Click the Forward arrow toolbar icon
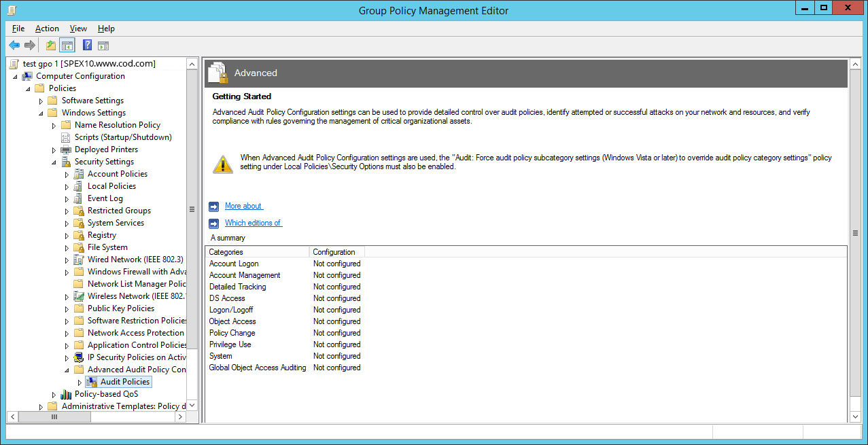 30,46
